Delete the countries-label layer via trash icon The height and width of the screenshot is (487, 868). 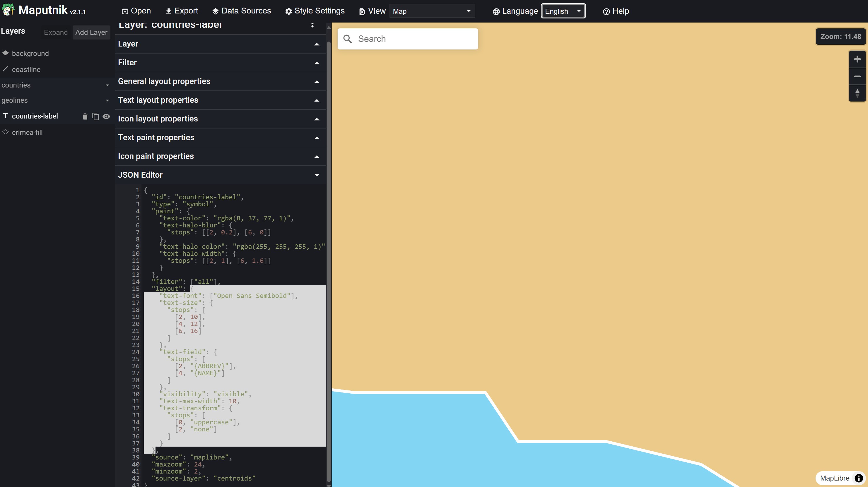click(x=85, y=116)
